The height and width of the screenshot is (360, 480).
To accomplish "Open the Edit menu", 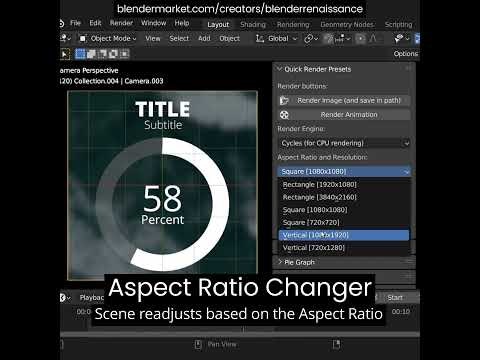I will tap(95, 23).
